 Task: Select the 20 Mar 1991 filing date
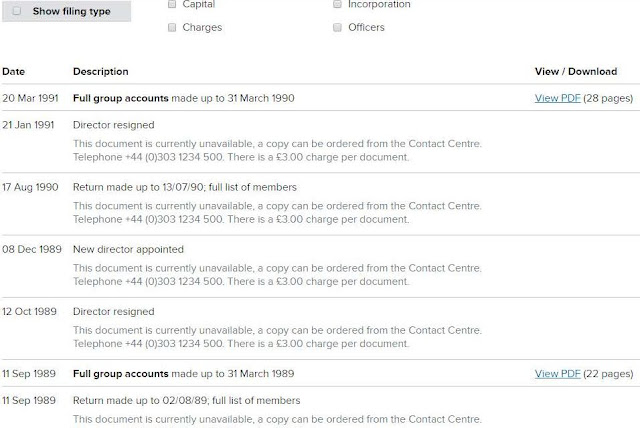pos(28,98)
